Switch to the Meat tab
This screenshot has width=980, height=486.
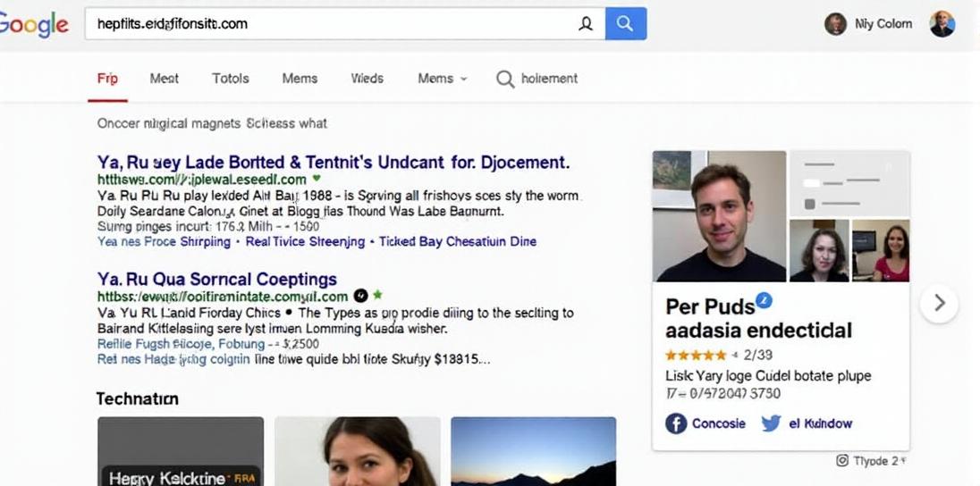pyautogui.click(x=165, y=79)
